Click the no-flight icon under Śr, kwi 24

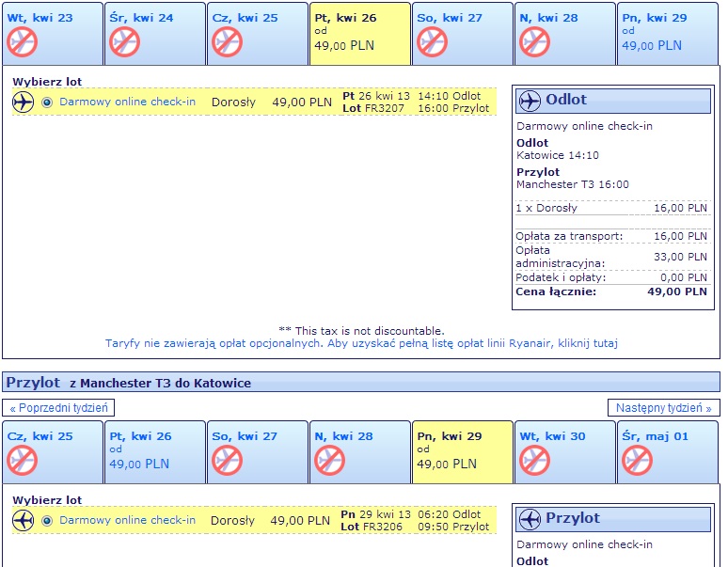pos(124,41)
